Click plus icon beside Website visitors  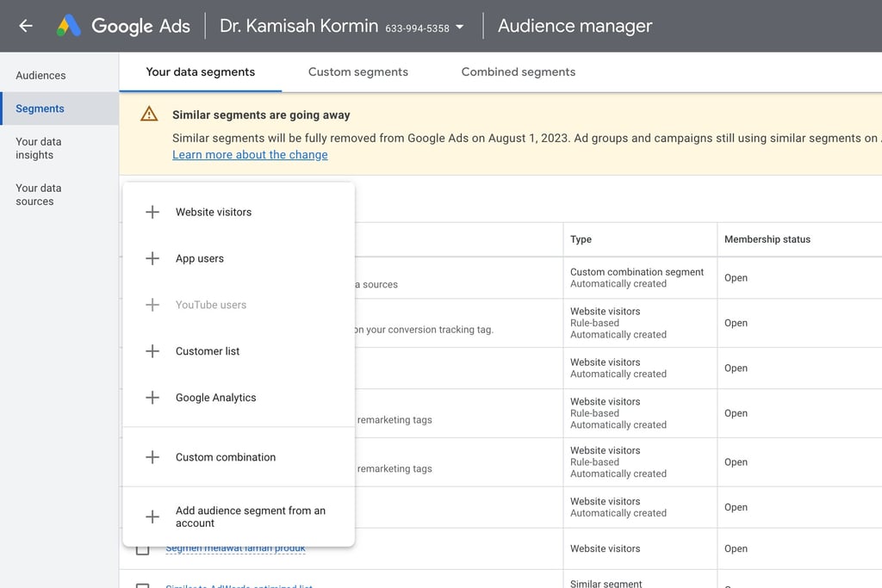[152, 212]
